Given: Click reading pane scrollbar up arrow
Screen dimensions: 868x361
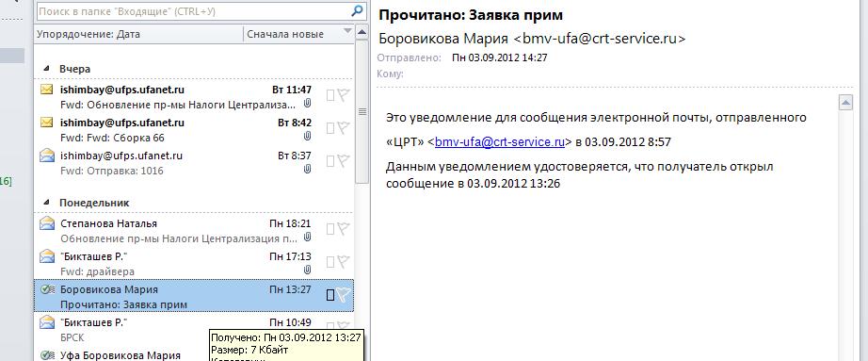Looking at the screenshot, I should coord(845,103).
